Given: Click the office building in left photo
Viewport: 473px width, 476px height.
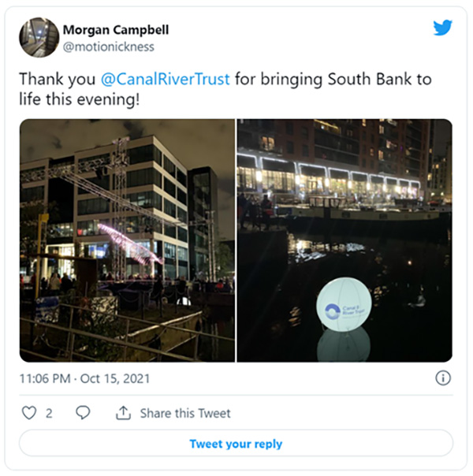Looking at the screenshot, I should pos(131,206).
